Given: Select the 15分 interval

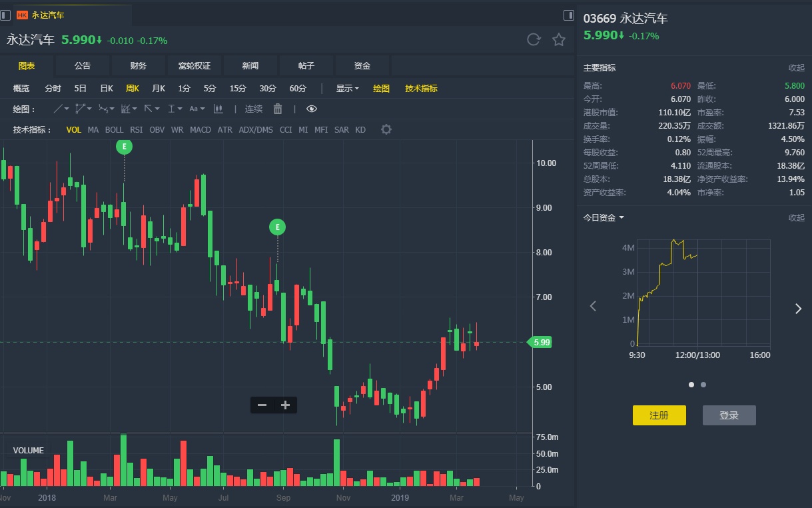Looking at the screenshot, I should [x=238, y=88].
